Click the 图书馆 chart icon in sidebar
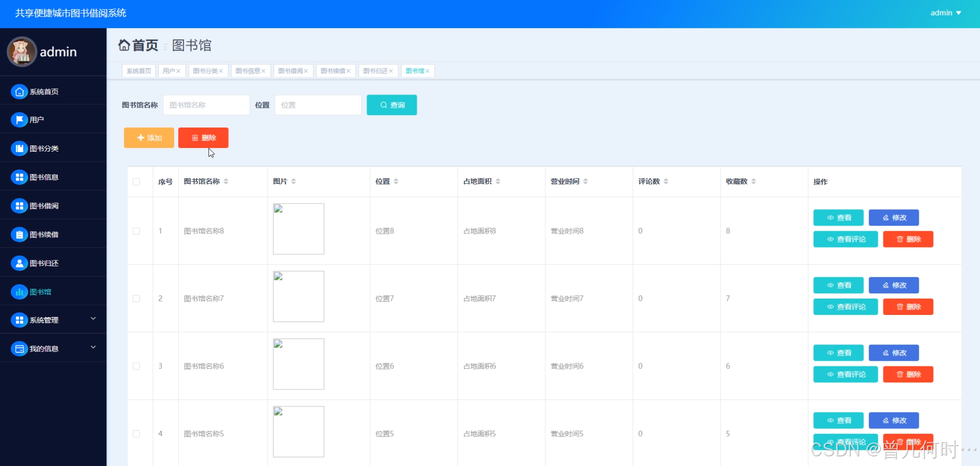Viewport: 980px width, 466px height. click(x=19, y=292)
